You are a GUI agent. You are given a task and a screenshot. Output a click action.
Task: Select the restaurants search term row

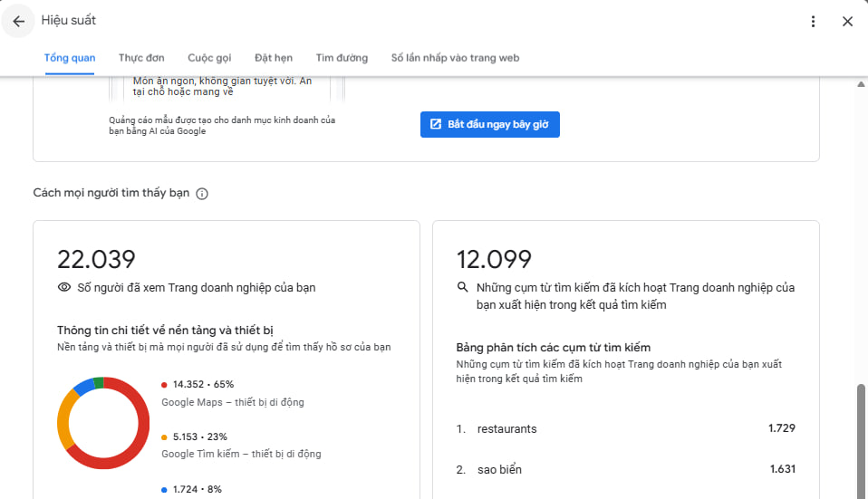[x=625, y=428]
